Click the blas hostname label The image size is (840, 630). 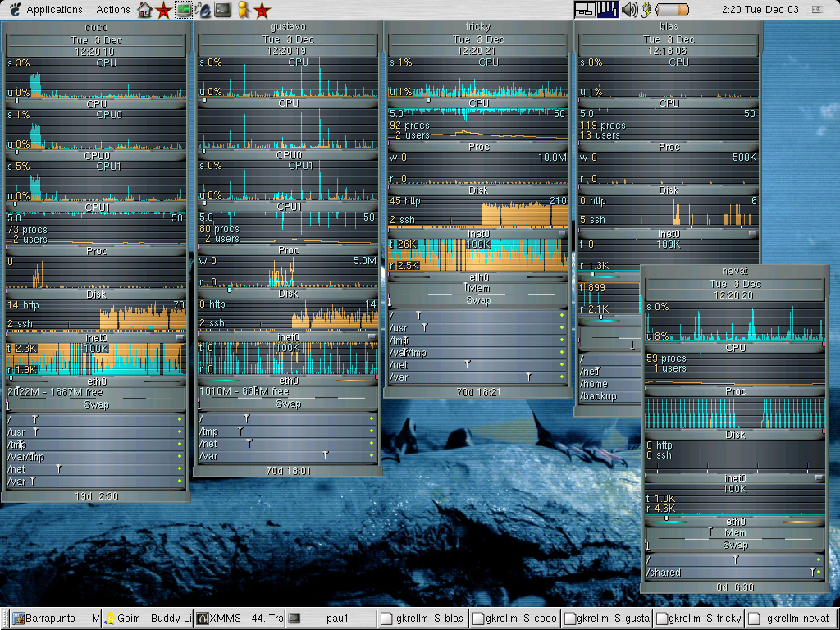tap(669, 26)
